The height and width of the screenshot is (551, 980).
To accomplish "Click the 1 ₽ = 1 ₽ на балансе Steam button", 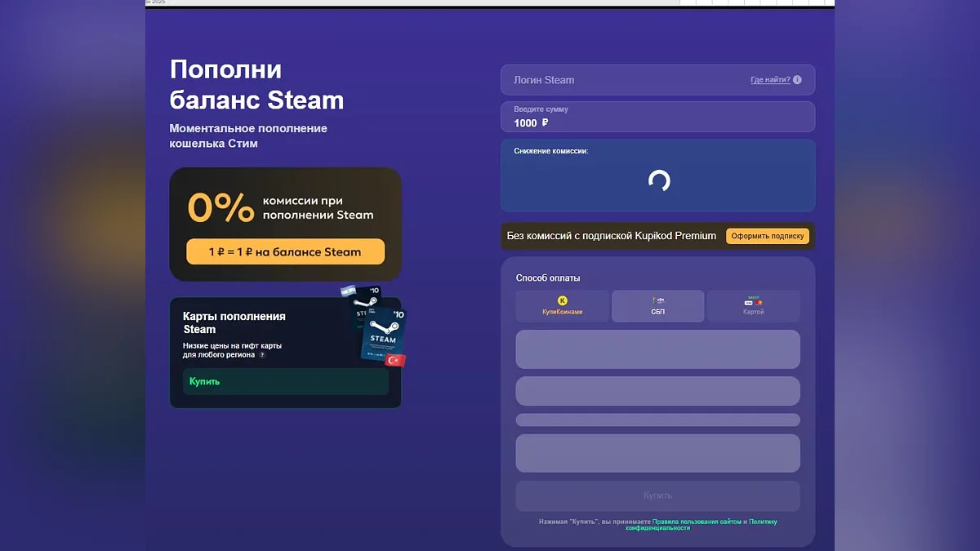I will click(x=285, y=251).
